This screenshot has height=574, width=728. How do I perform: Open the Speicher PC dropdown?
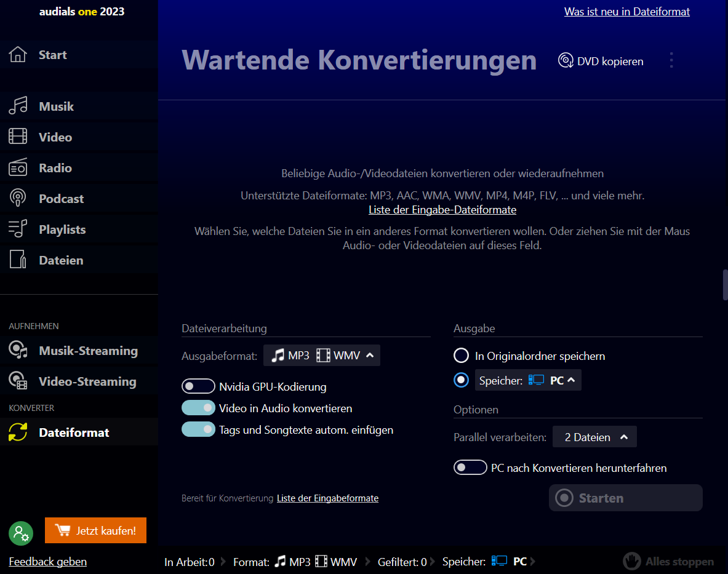click(528, 380)
